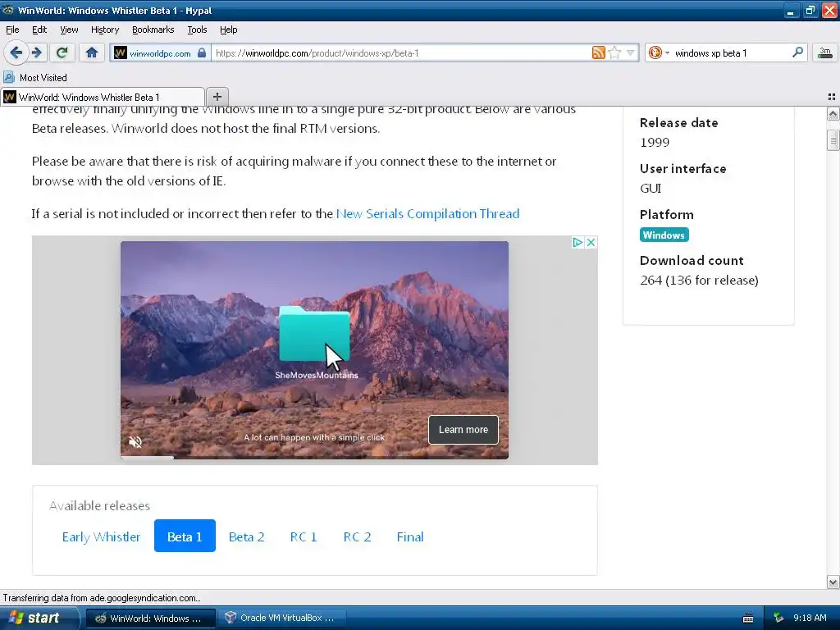This screenshot has width=840, height=630.
Task: Reload the page with the refresh icon
Action: tap(62, 52)
